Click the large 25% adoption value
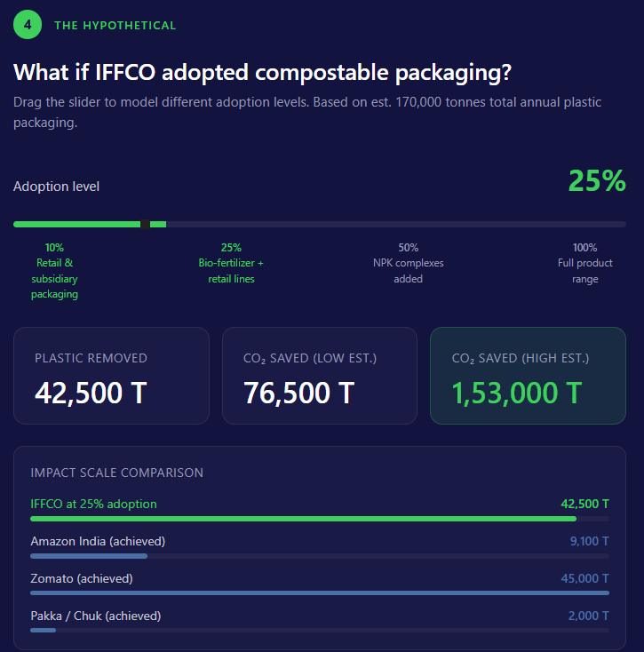Image resolution: width=644 pixels, height=652 pixels. 597,181
